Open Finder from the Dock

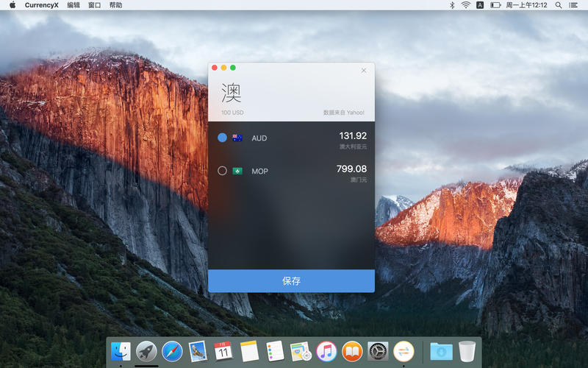click(121, 352)
